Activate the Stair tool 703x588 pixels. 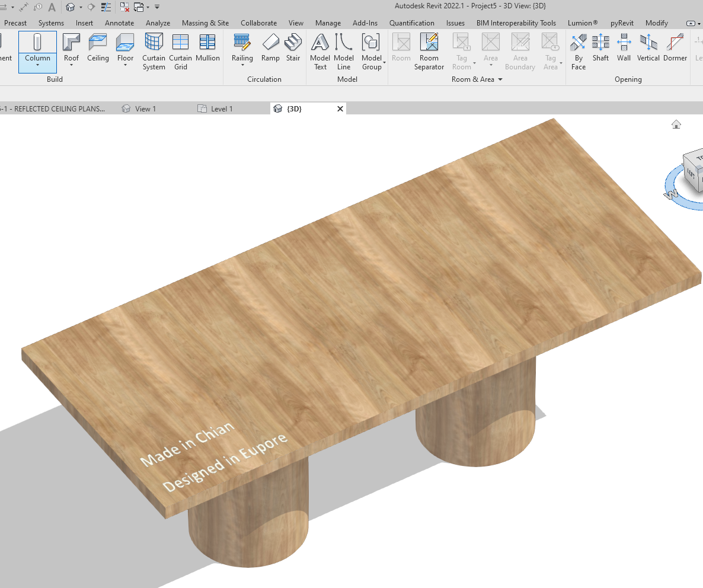pyautogui.click(x=293, y=52)
